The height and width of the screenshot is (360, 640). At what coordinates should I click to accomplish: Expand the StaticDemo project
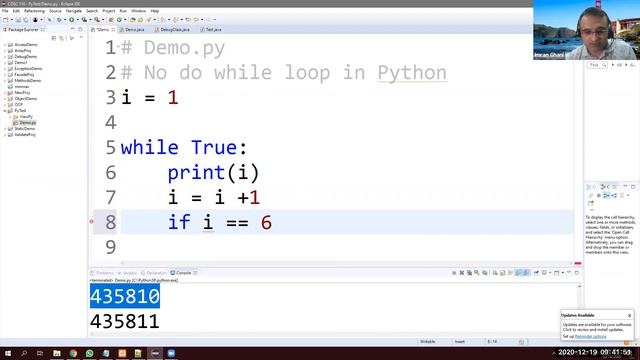tap(5, 129)
